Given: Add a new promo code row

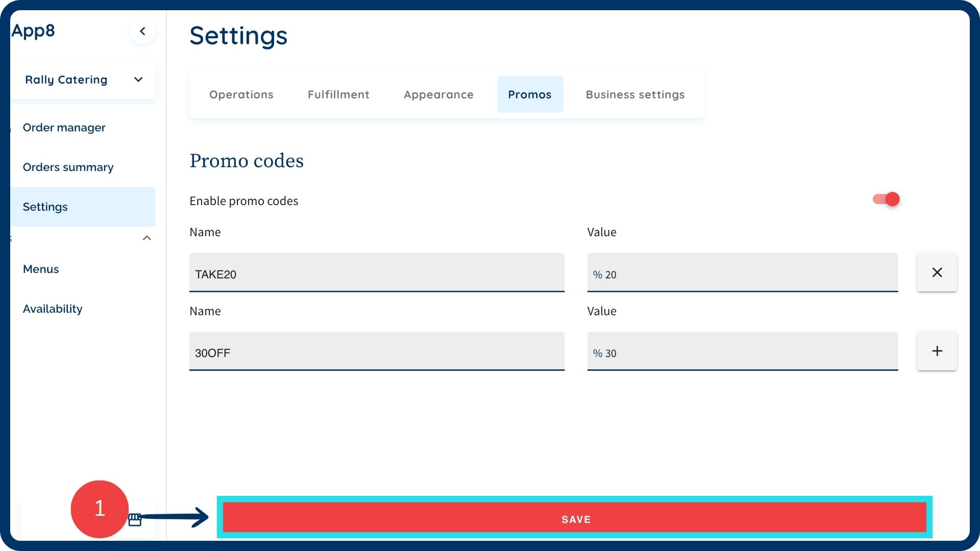Looking at the screenshot, I should [937, 351].
